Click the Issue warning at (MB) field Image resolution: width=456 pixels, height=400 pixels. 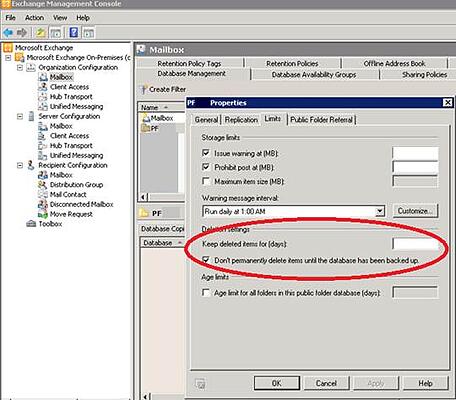coord(415,154)
